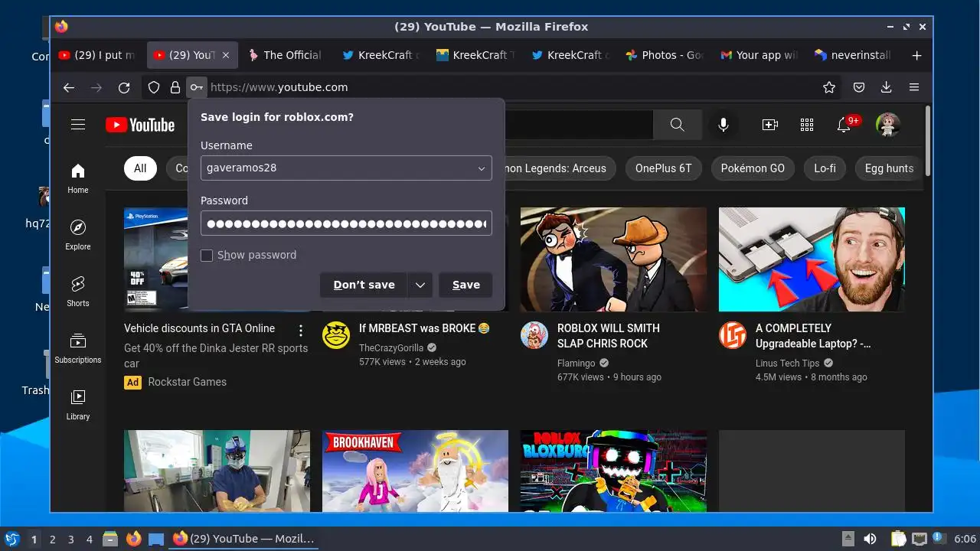Click the page vertical scrollbar
980x551 pixels.
[x=928, y=142]
